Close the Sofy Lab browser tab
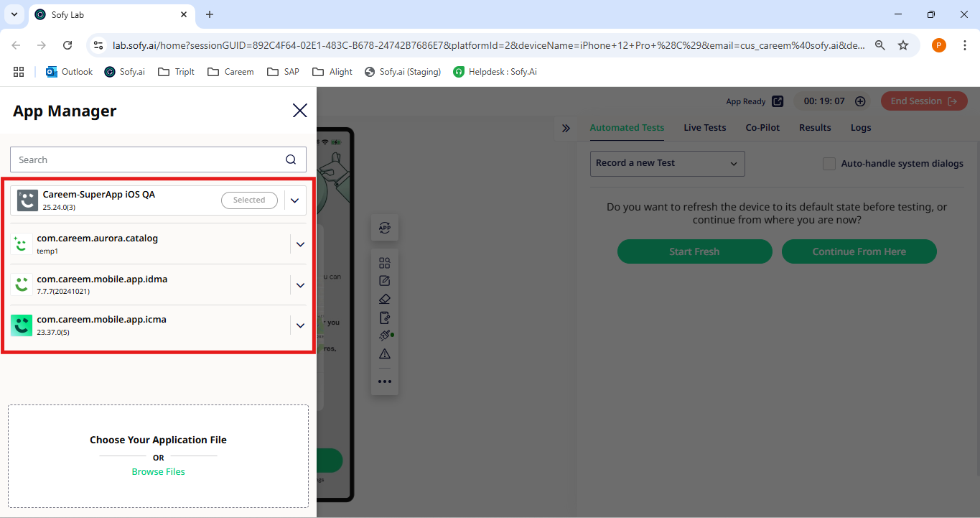 click(184, 14)
